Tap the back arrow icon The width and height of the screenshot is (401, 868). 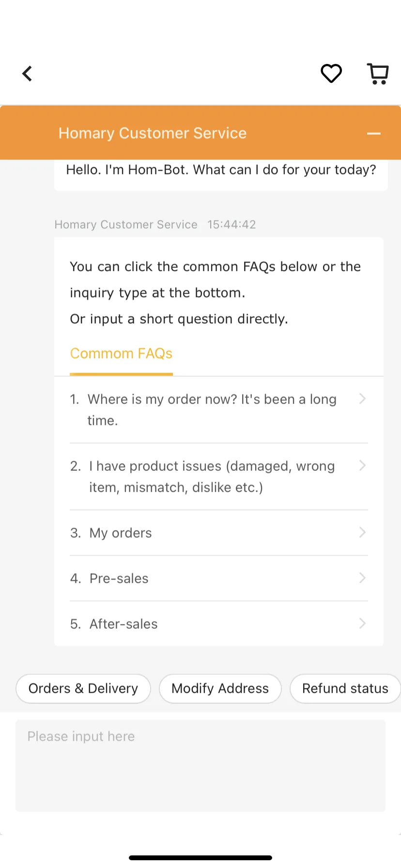coord(27,74)
